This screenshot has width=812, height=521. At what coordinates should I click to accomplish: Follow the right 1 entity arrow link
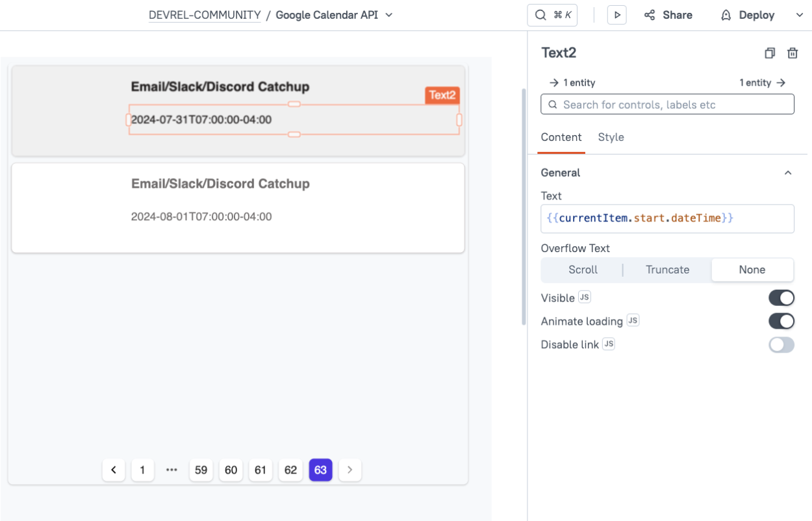coord(762,83)
